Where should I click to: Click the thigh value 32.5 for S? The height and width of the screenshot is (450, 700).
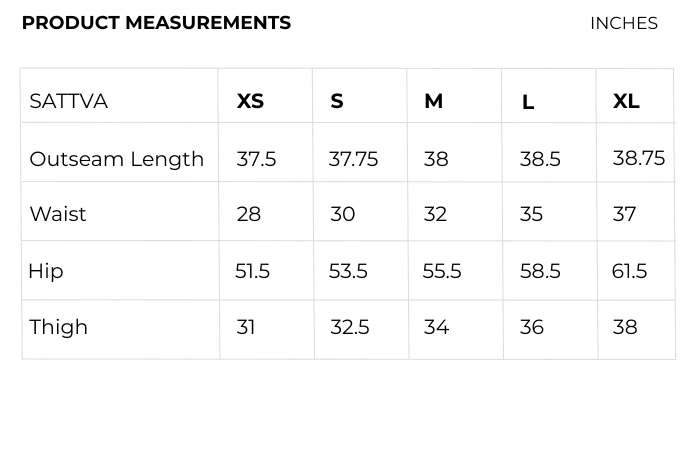pyautogui.click(x=350, y=327)
